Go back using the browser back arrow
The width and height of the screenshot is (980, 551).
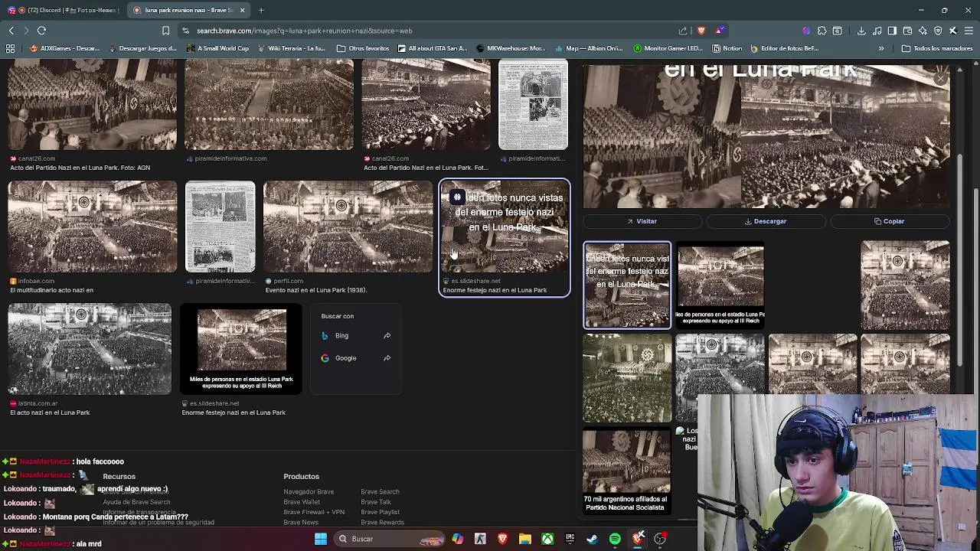point(11,31)
